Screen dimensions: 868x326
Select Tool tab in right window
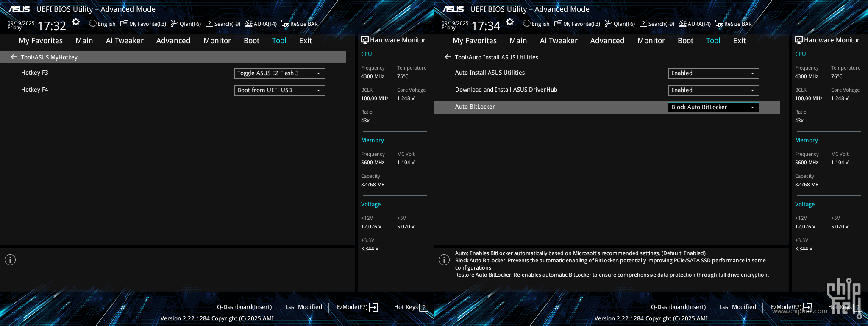(713, 41)
